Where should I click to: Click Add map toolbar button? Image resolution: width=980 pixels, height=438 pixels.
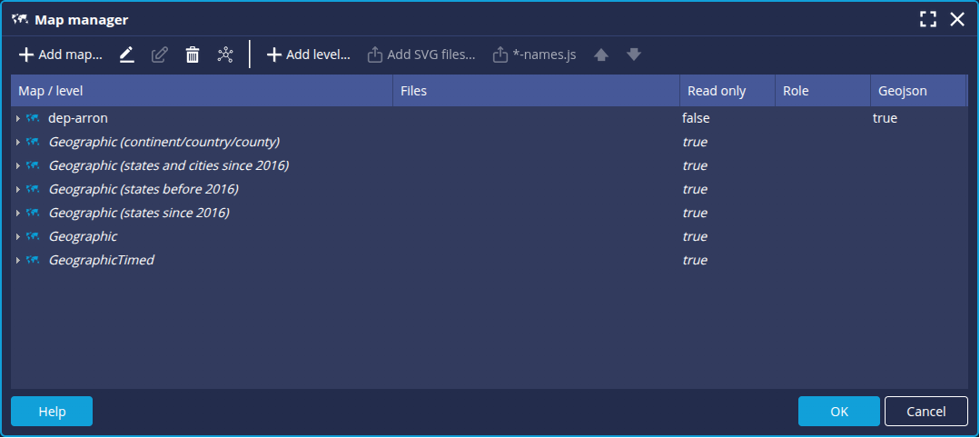click(x=61, y=55)
